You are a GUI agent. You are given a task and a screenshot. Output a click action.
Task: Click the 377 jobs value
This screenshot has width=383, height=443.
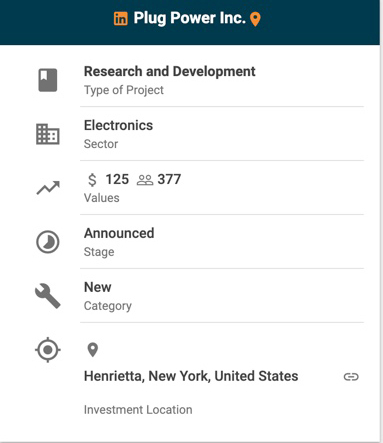(x=169, y=179)
